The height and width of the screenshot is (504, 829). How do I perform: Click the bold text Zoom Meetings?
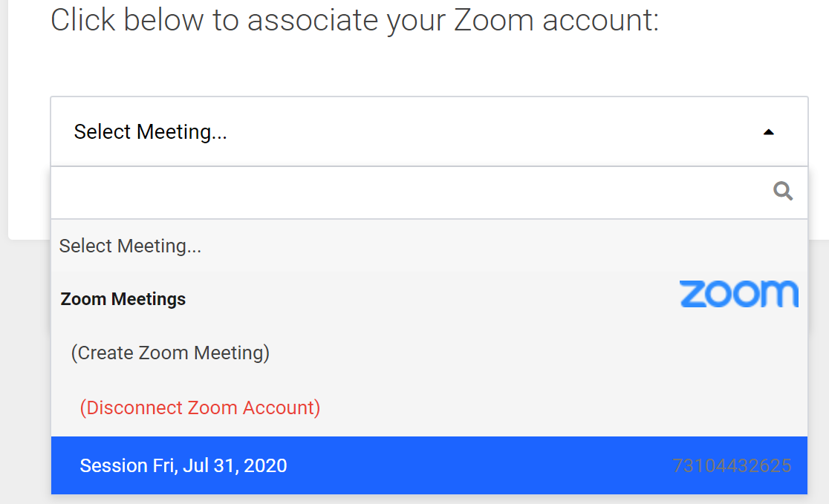point(123,299)
